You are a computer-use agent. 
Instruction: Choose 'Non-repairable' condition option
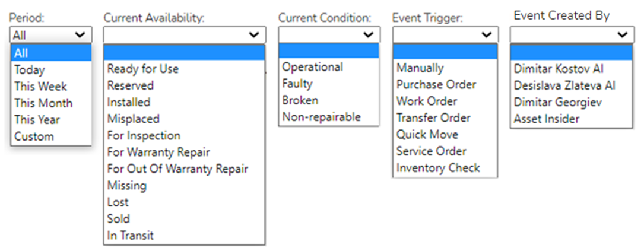[322, 117]
